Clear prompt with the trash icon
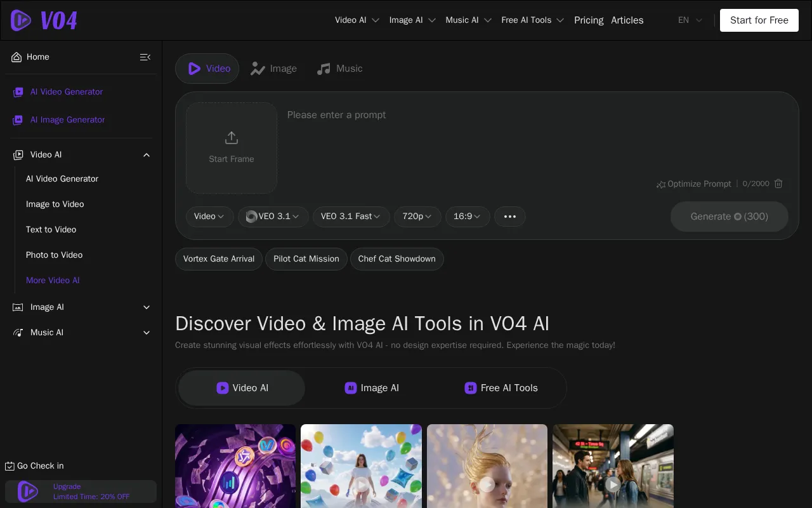 pos(779,184)
